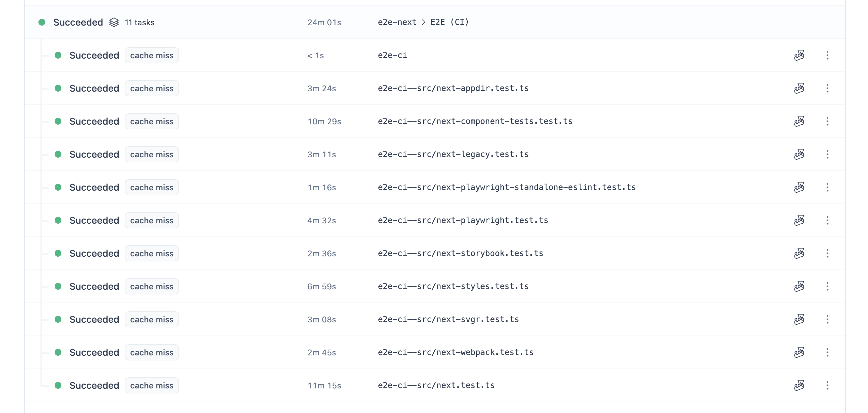Open kebab menu for next-playwright-standalone-eslint row
868x413 pixels.
(x=827, y=187)
